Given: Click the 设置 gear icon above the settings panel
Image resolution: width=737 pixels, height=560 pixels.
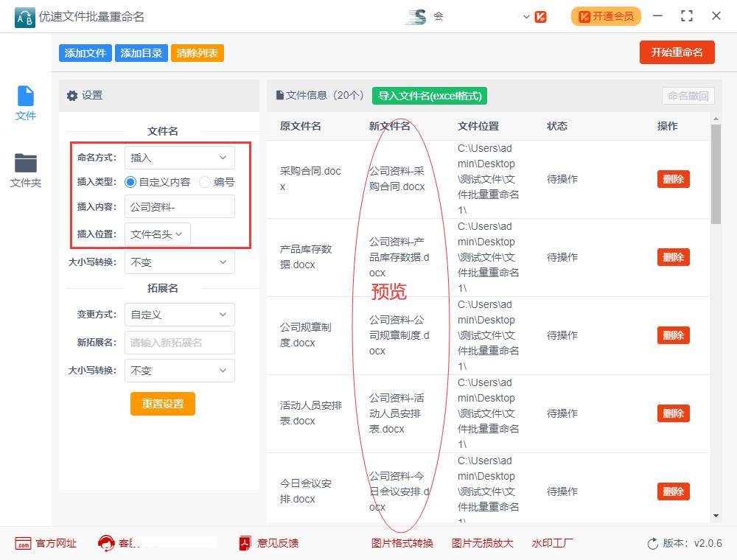Looking at the screenshot, I should [x=71, y=97].
